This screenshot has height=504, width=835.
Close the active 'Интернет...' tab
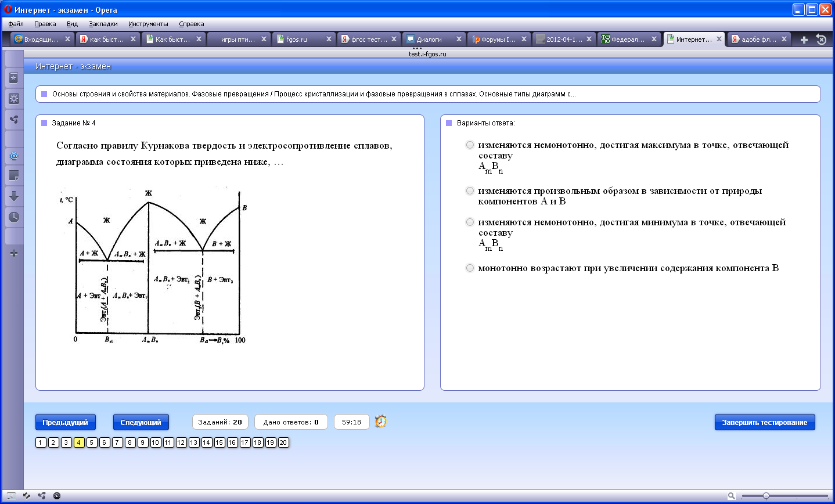click(x=719, y=39)
